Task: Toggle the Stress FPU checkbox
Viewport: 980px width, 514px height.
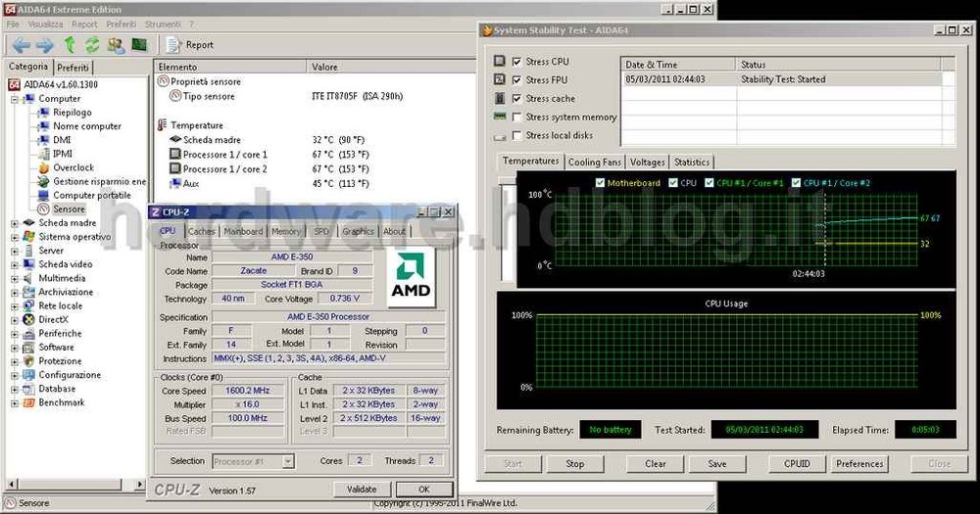Action: pyautogui.click(x=516, y=80)
